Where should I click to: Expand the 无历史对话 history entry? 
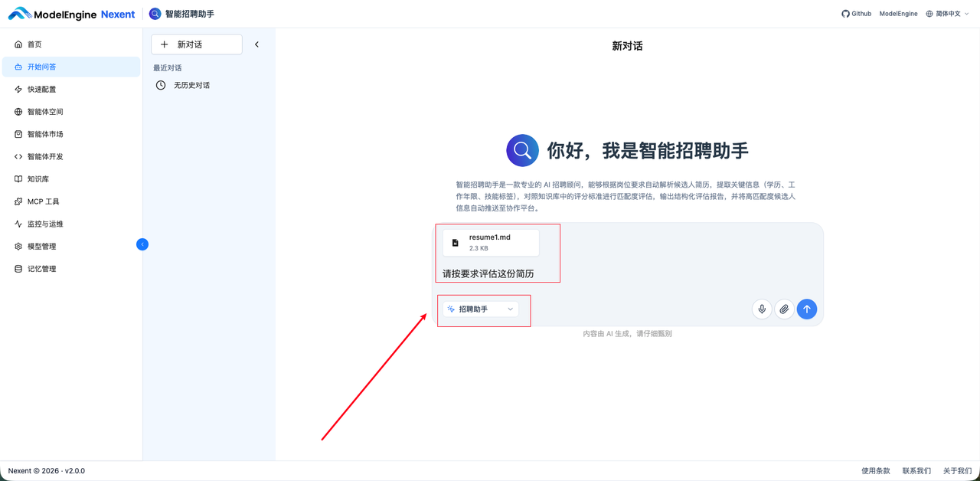[184, 84]
